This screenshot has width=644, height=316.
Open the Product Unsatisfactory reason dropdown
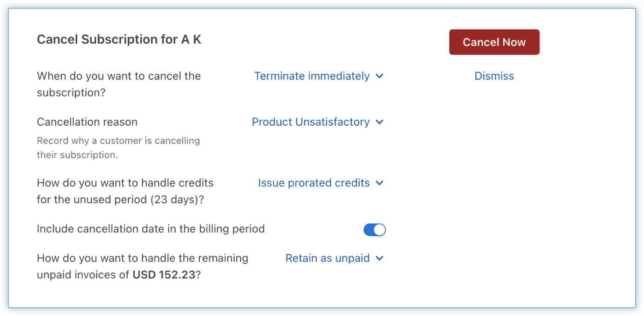tap(310, 122)
